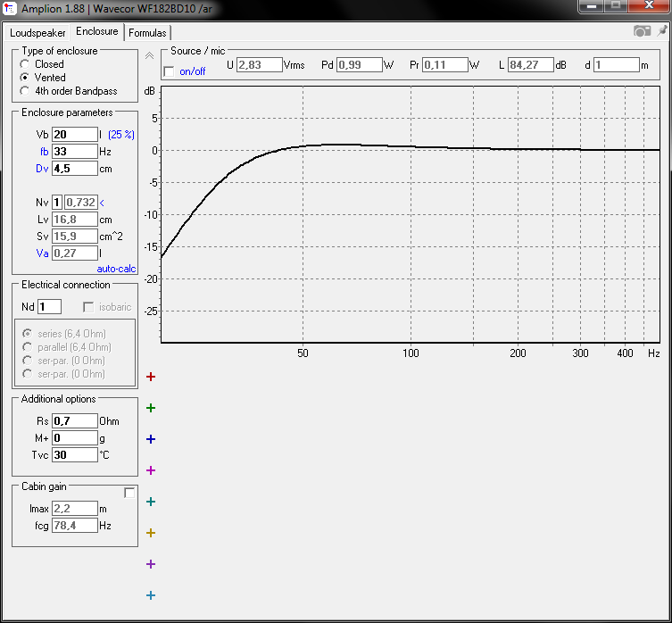Click the d distance field
The height and width of the screenshot is (623, 672).
[x=617, y=65]
